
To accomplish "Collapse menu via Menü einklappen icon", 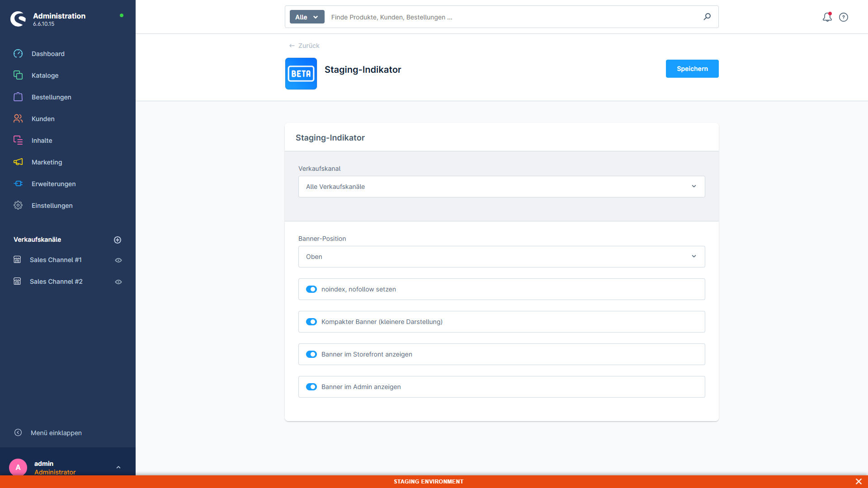I will (x=18, y=432).
